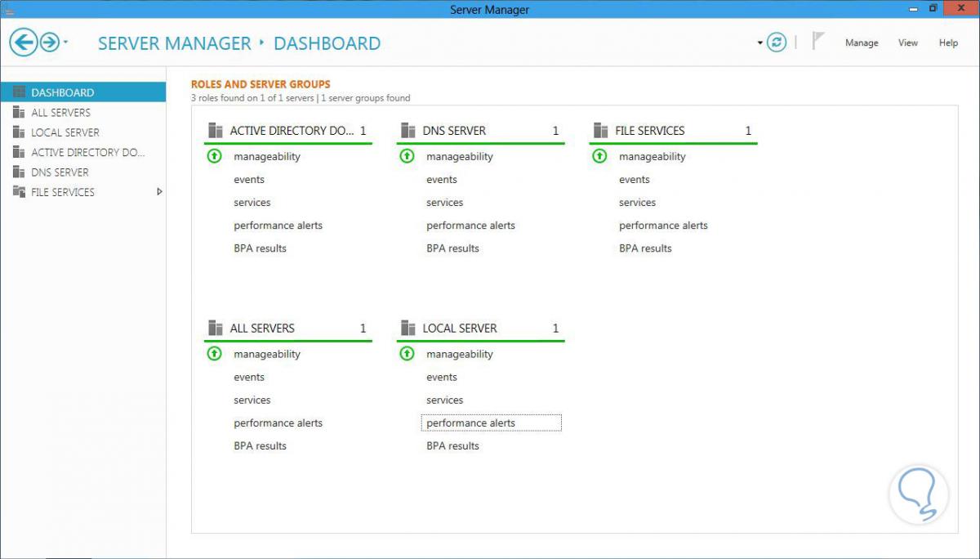Screen dimensions: 980x559
Task: Select Active Directory DO... in sidebar
Action: (x=83, y=152)
